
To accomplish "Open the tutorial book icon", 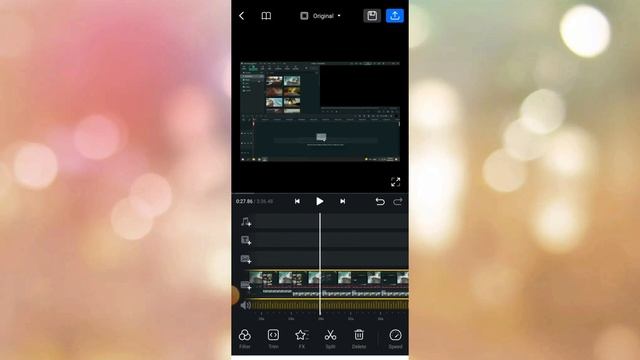I will click(266, 16).
